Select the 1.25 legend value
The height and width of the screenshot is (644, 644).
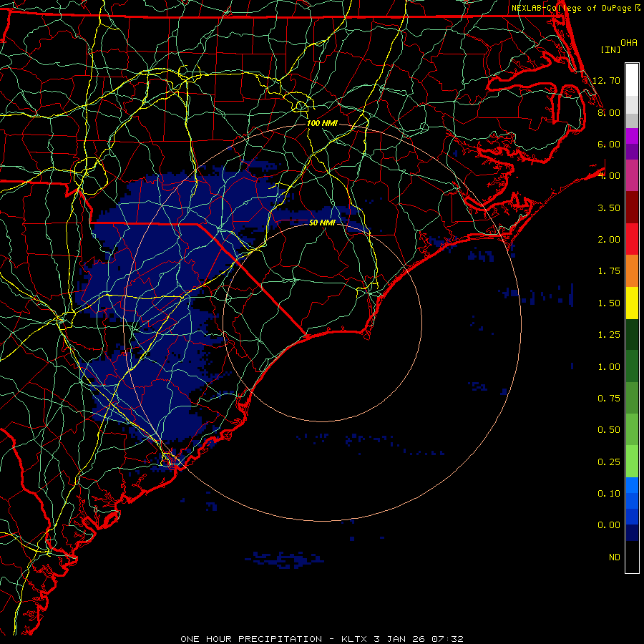pyautogui.click(x=609, y=335)
